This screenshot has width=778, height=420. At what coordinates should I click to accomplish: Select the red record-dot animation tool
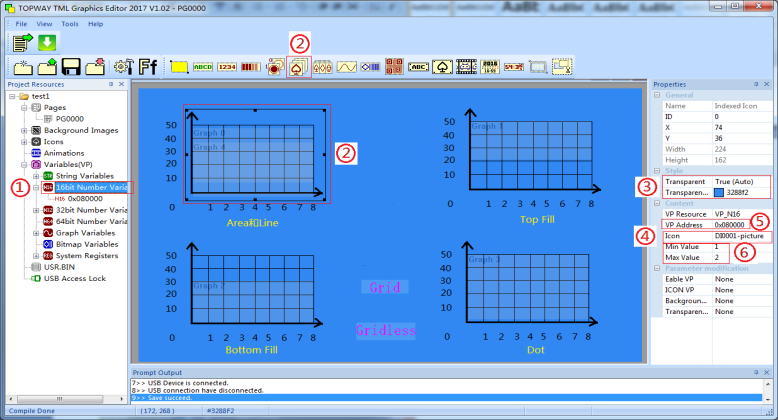click(x=274, y=67)
